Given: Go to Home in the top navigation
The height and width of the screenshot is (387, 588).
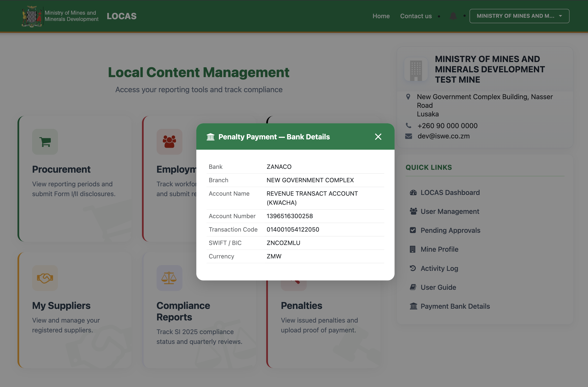Looking at the screenshot, I should click(x=381, y=16).
